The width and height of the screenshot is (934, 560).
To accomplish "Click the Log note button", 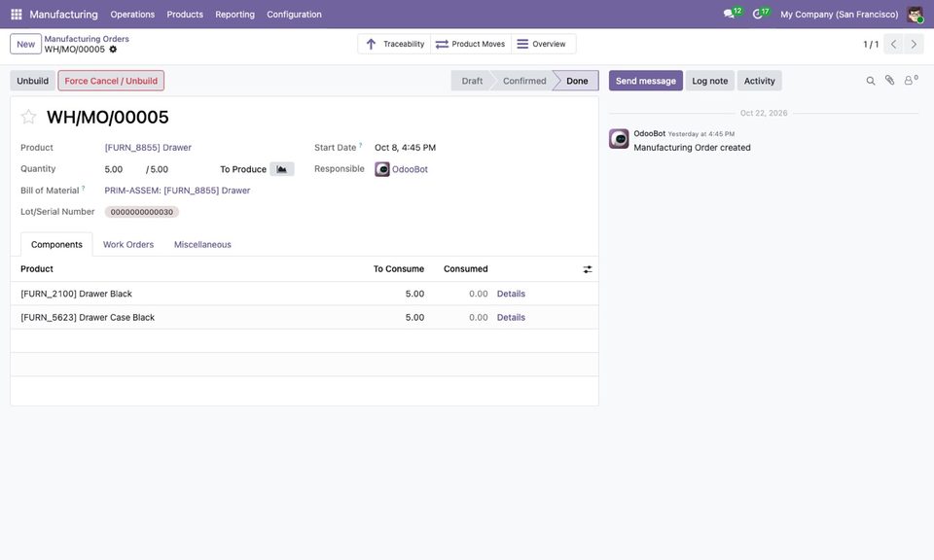I will click(710, 81).
